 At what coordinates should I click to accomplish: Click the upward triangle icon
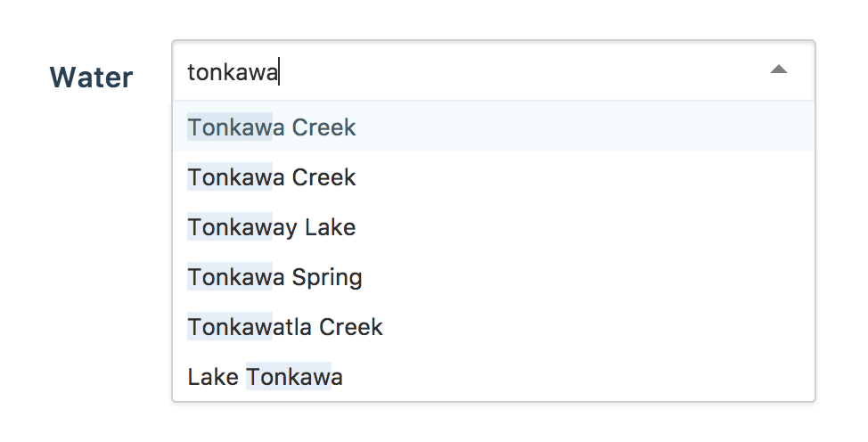(x=778, y=70)
